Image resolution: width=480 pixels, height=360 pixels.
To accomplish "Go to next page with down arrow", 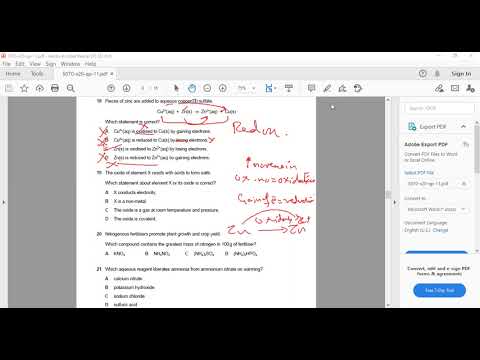I will tap(126, 88).
